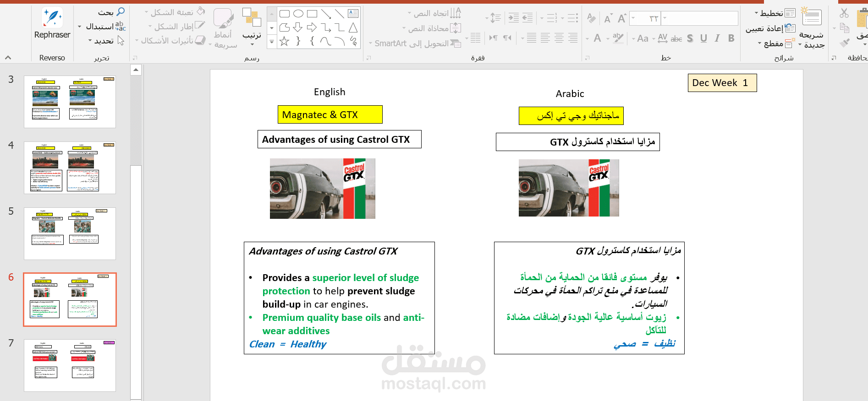Select the five-point star shape
This screenshot has height=401, width=868.
(x=284, y=41)
